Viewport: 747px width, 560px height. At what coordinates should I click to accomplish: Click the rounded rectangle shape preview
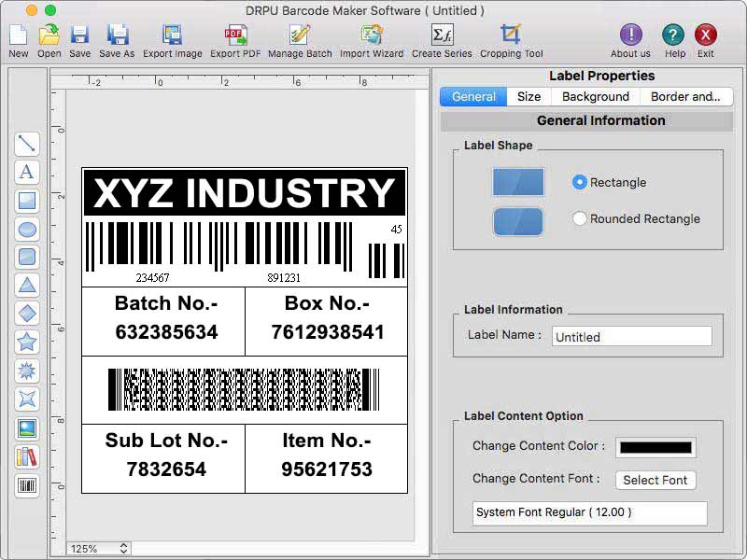pos(518,221)
